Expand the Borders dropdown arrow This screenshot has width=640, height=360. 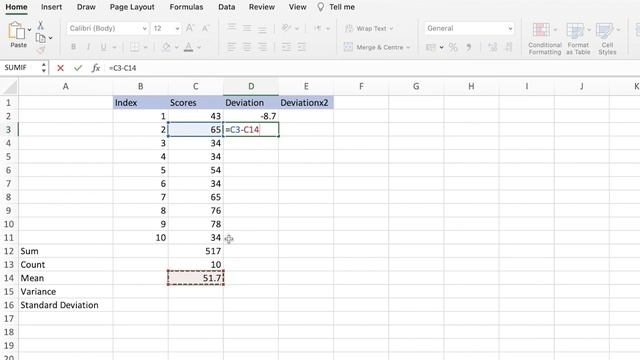tap(145, 47)
